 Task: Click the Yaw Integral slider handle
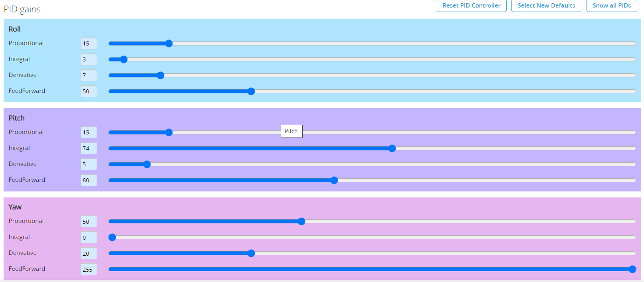point(112,237)
